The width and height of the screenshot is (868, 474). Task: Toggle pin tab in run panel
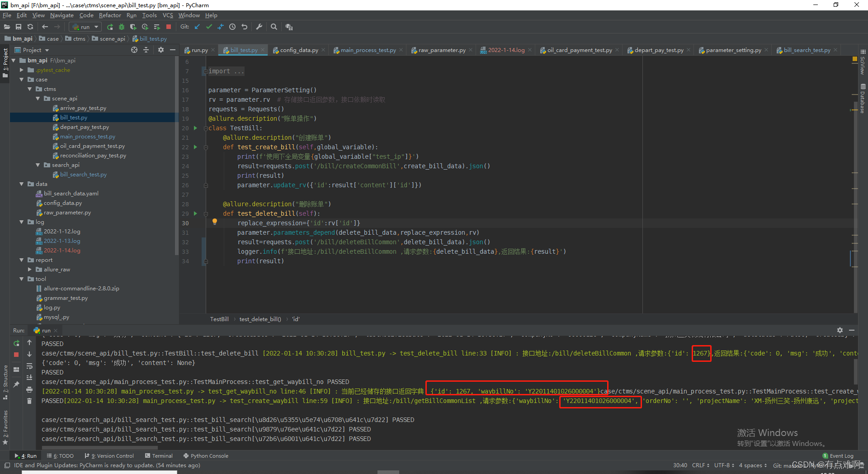tap(16, 384)
